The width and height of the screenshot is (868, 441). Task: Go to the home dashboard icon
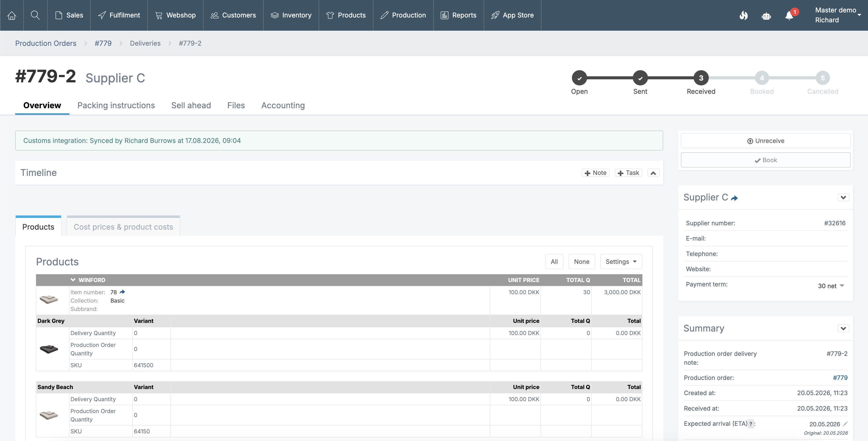[12, 15]
